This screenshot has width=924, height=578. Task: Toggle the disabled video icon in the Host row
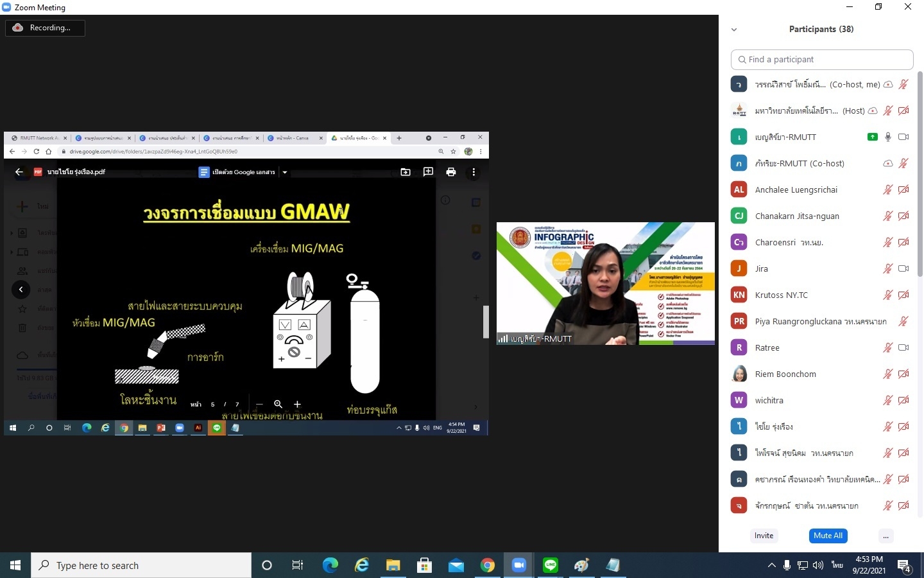coord(903,110)
